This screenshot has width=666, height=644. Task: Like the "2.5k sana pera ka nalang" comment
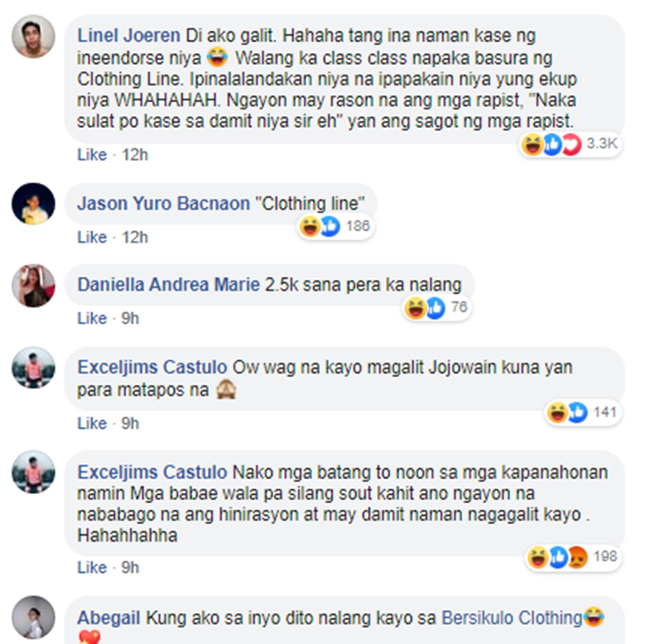coord(91,318)
